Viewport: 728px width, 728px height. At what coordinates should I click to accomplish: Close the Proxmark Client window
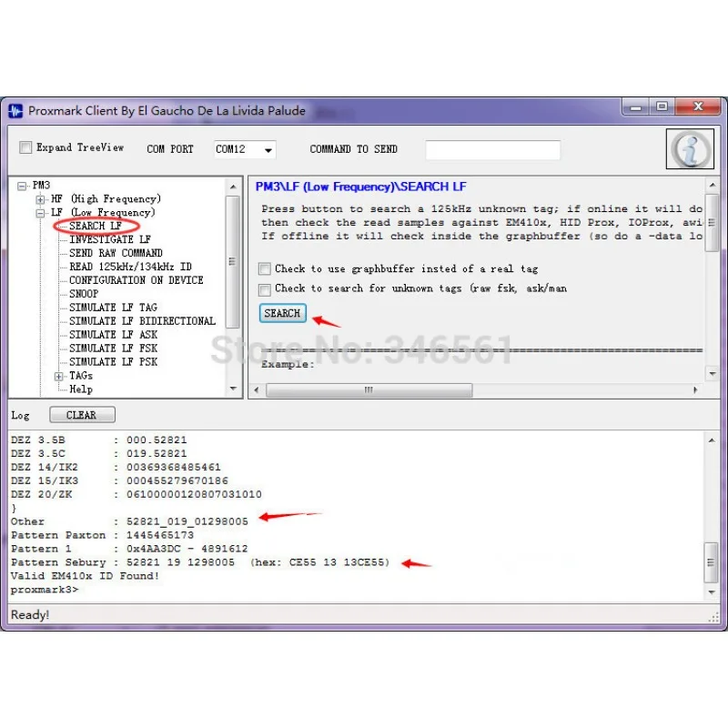(x=697, y=106)
